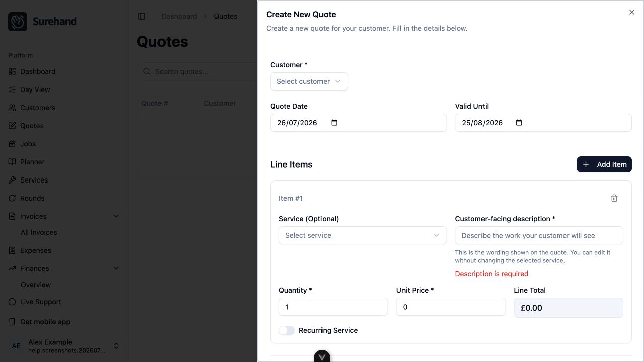This screenshot has width=644, height=362.
Task: Click the Finances trend icon
Action: (x=12, y=268)
